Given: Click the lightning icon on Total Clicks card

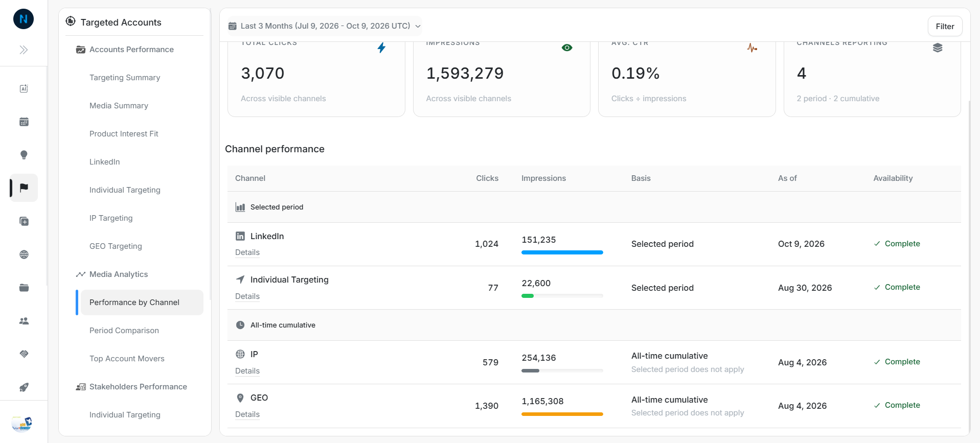Looking at the screenshot, I should (x=381, y=48).
